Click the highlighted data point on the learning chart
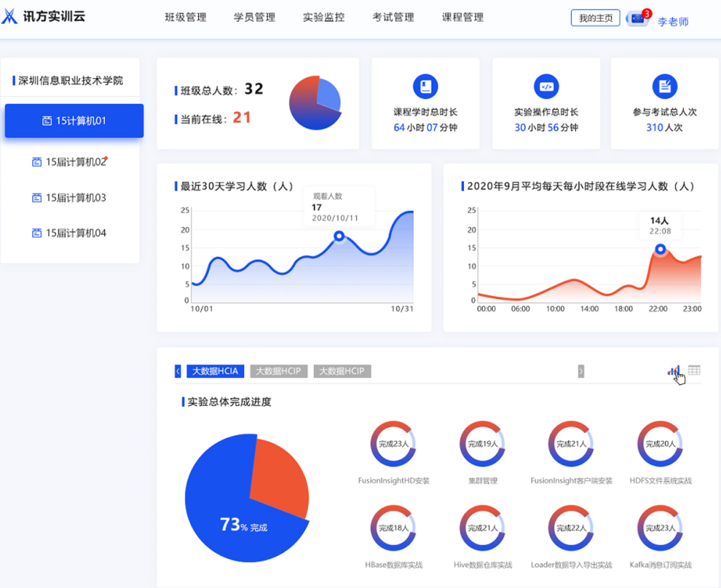 click(x=339, y=236)
